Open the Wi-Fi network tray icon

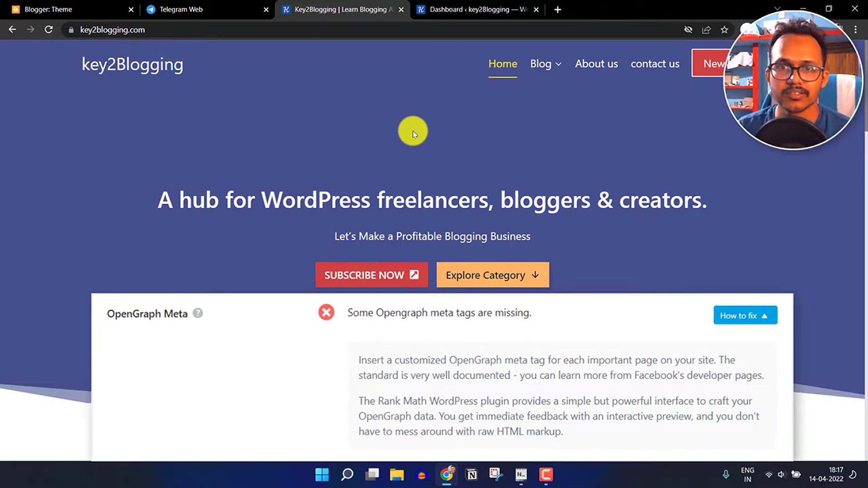tap(769, 474)
